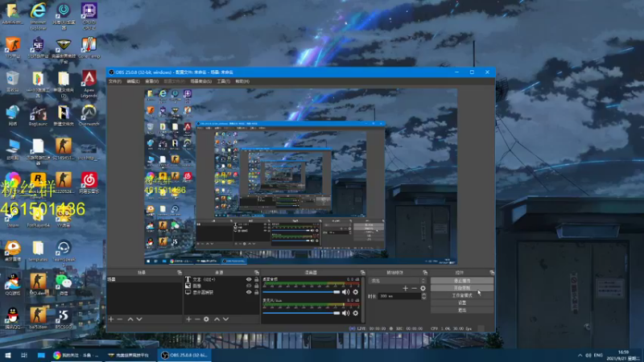Open the Windows Start menu

[x=8, y=356]
